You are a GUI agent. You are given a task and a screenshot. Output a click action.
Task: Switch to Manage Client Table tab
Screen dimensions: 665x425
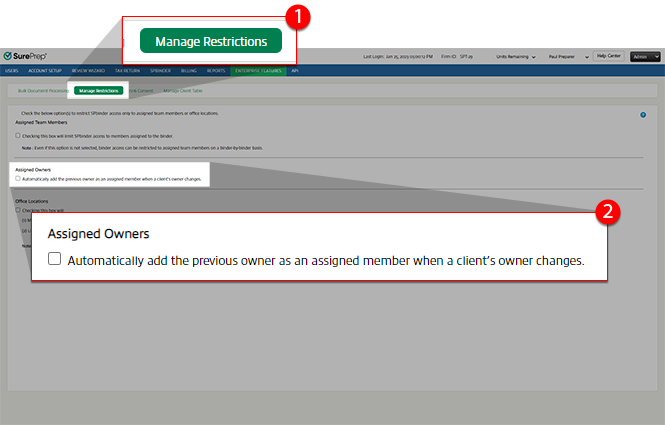[183, 91]
